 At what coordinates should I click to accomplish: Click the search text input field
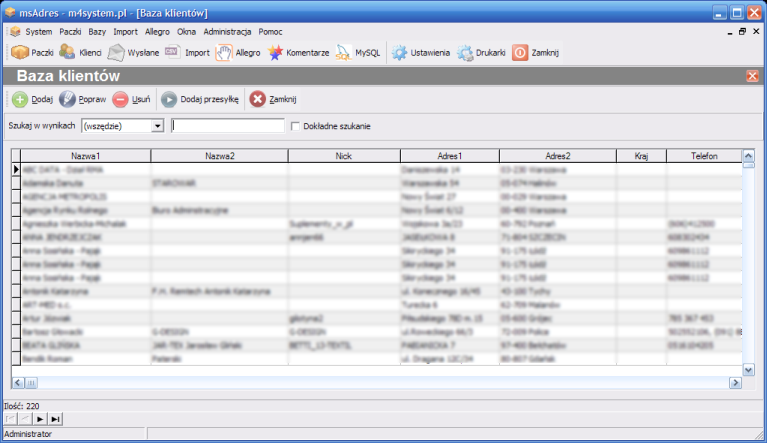228,126
